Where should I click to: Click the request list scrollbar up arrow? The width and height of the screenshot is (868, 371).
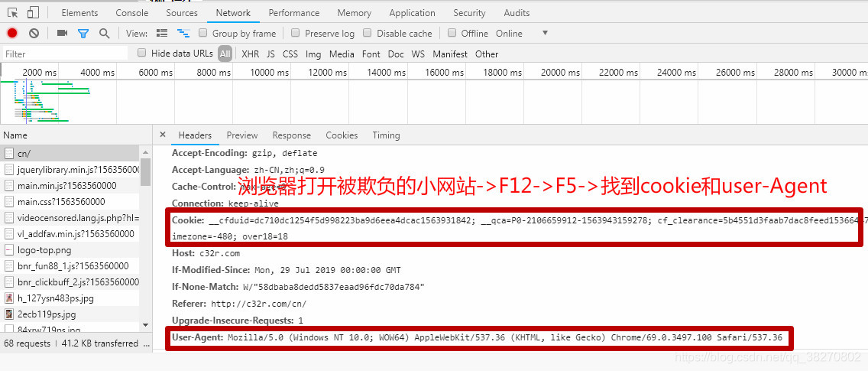pyautogui.click(x=146, y=151)
